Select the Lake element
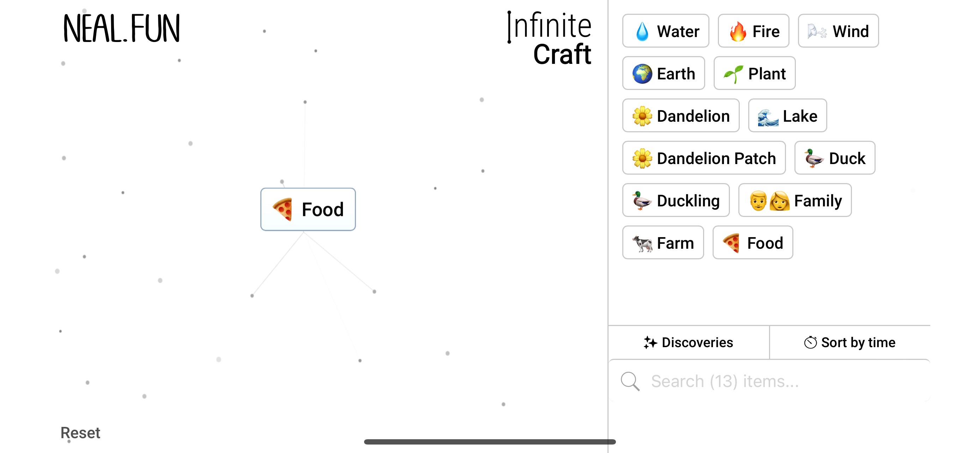Viewport: 980px width, 453px height. (x=787, y=116)
